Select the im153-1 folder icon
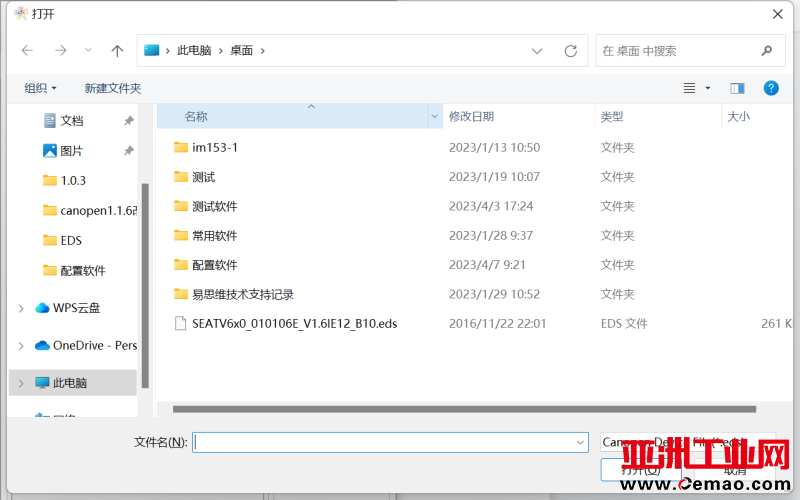Screen dimensions: 800x500 point(181,147)
